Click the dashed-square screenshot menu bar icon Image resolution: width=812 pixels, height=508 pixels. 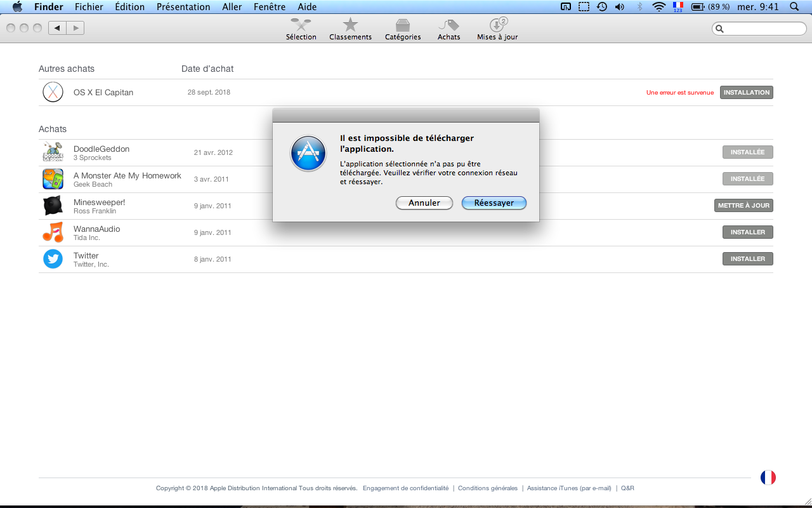(x=584, y=7)
